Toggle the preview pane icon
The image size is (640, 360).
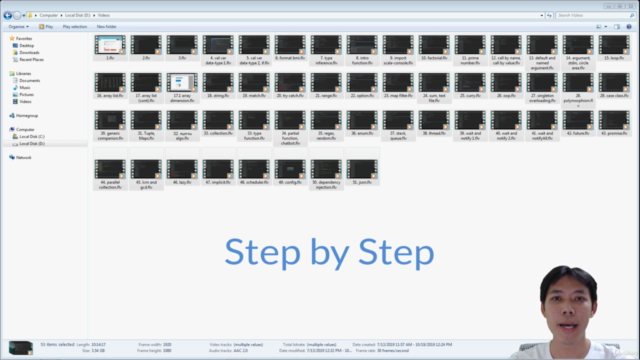click(617, 27)
